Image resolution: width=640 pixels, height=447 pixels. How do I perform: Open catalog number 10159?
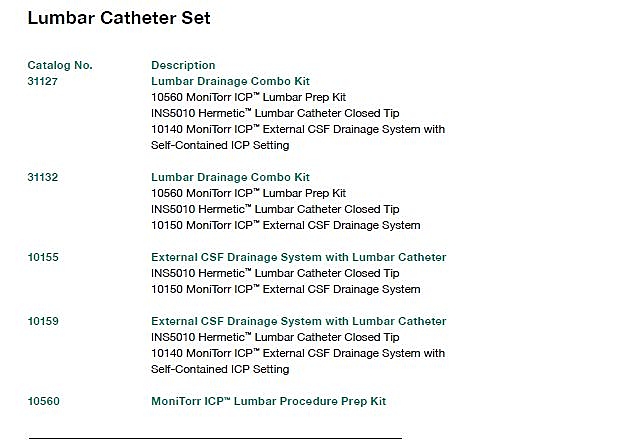[x=43, y=321]
